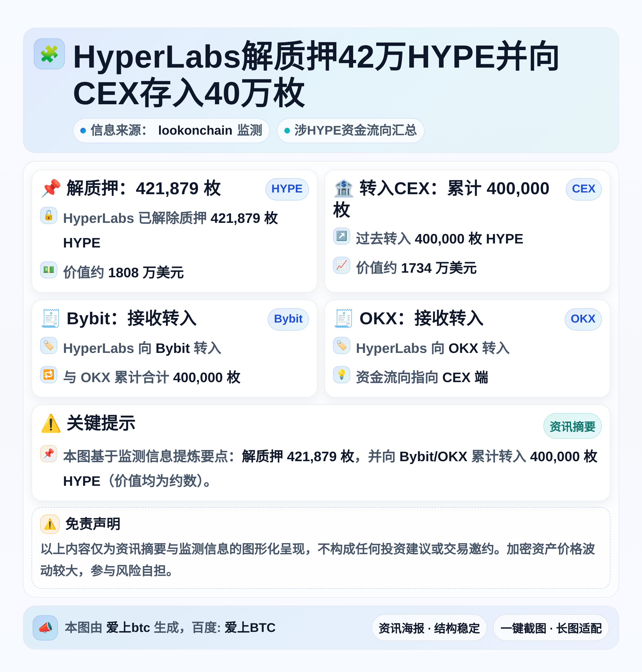
Task: Click the tag icon beside 向 OKX 转入
Action: [342, 345]
